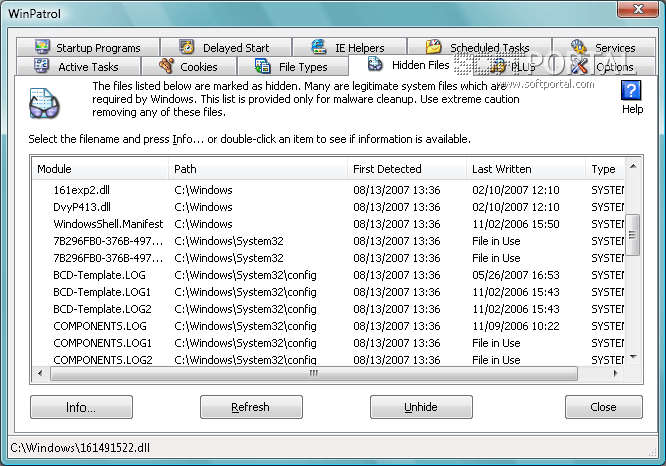Click the Close button
Screen dimensions: 666x466
pyautogui.click(x=604, y=407)
